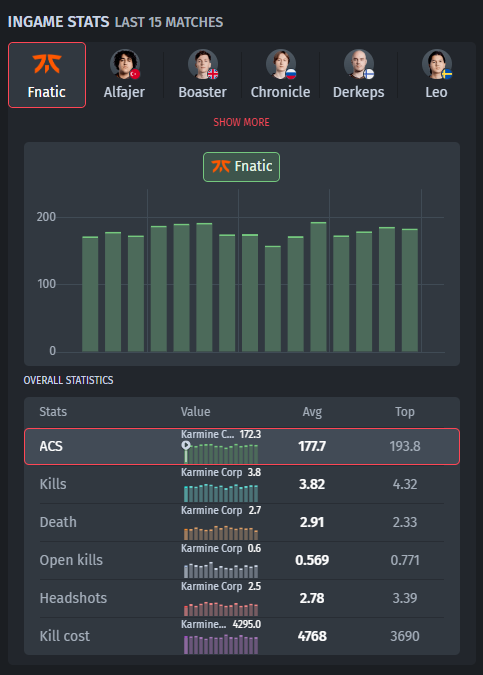Click Alfajer's avatar photo
This screenshot has width=483, height=675.
point(124,64)
